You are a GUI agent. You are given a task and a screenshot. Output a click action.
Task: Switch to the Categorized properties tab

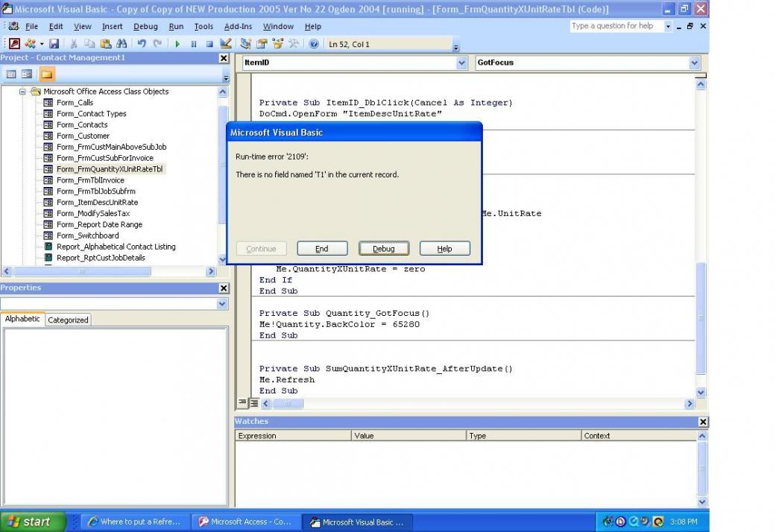pos(69,320)
